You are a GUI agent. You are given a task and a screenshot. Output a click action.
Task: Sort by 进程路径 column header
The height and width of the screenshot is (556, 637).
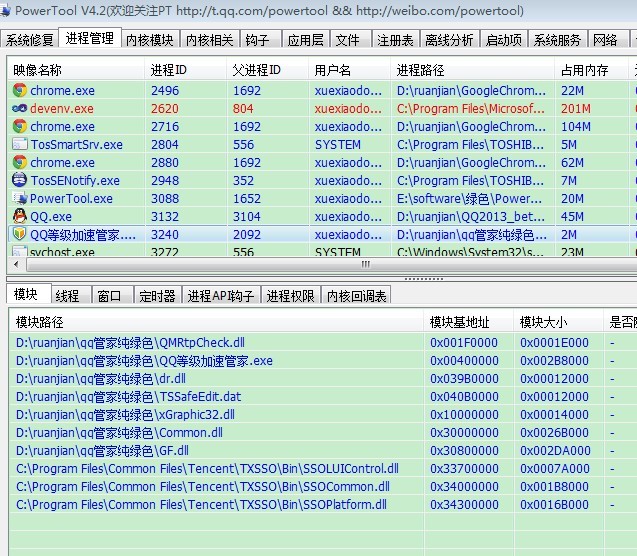tap(472, 70)
